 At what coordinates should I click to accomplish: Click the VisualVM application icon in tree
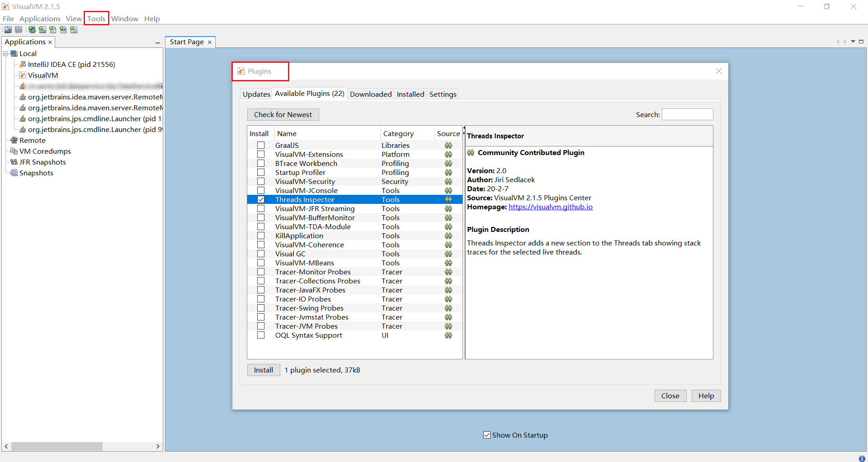(x=23, y=75)
